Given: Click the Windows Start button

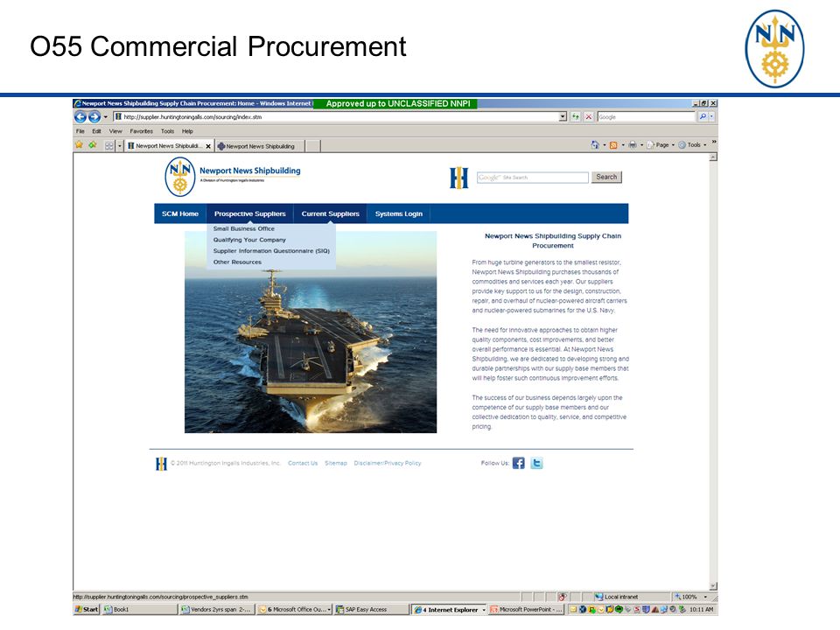Looking at the screenshot, I should 87,609.
